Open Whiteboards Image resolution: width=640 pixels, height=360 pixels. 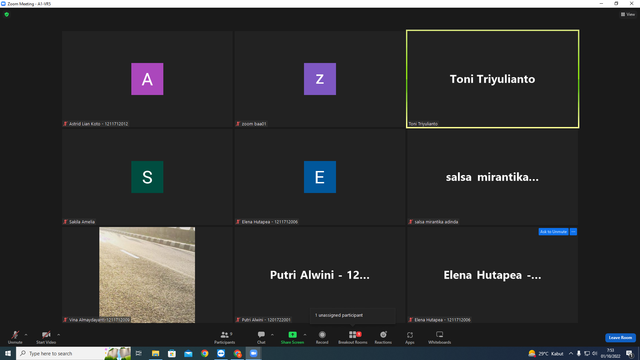tap(440, 337)
